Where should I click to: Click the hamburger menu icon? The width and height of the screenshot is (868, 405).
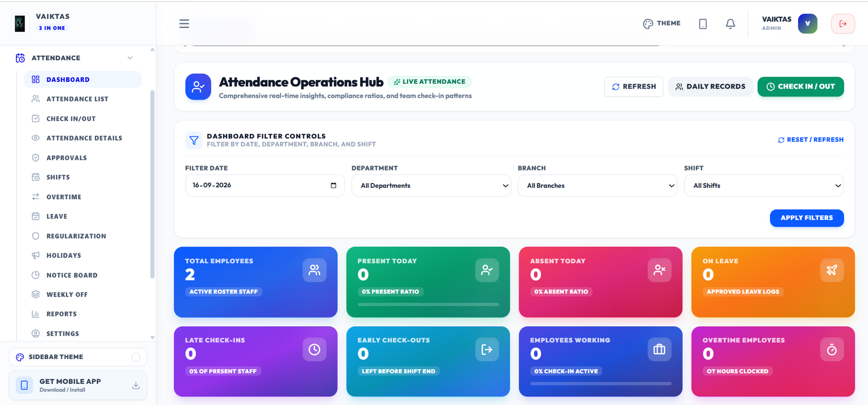(184, 23)
